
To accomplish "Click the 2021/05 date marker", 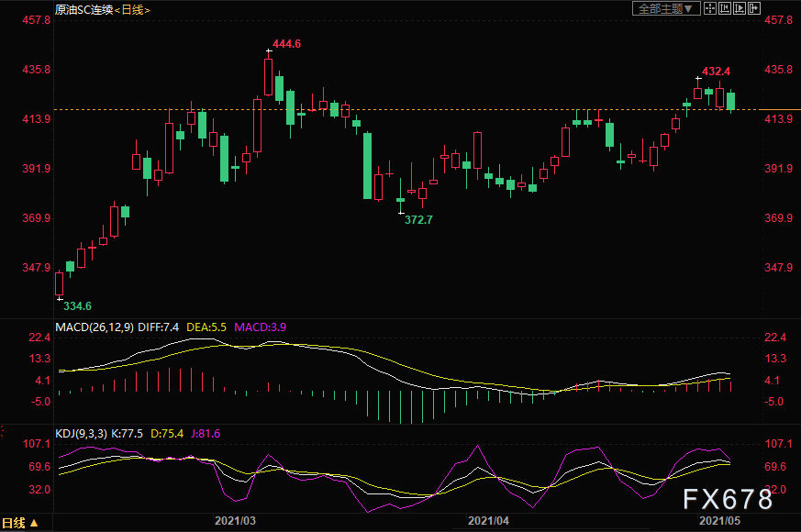I will pos(719,521).
